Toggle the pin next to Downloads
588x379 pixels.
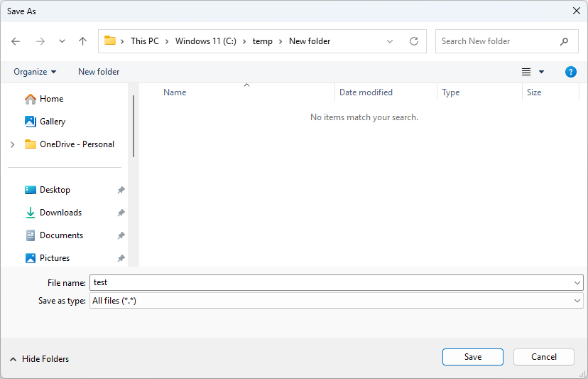pyautogui.click(x=121, y=213)
